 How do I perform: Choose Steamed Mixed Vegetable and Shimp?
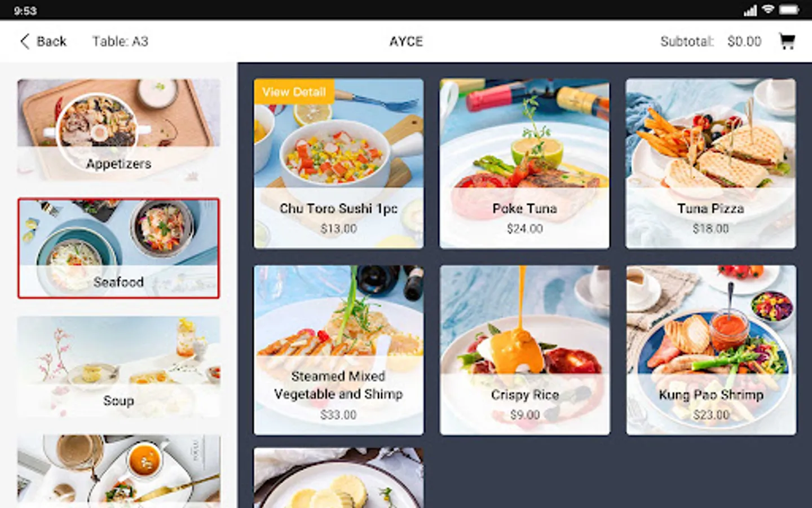point(338,350)
